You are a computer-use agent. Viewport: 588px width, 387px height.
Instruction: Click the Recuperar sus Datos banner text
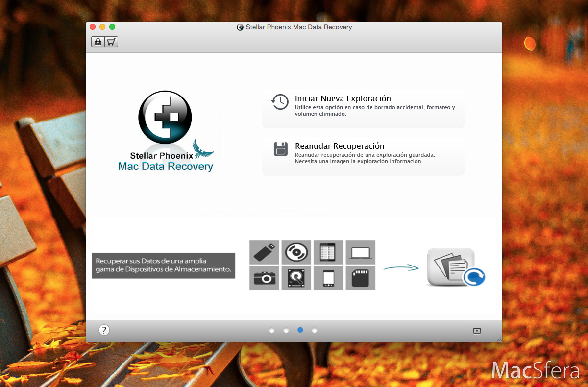click(x=163, y=266)
